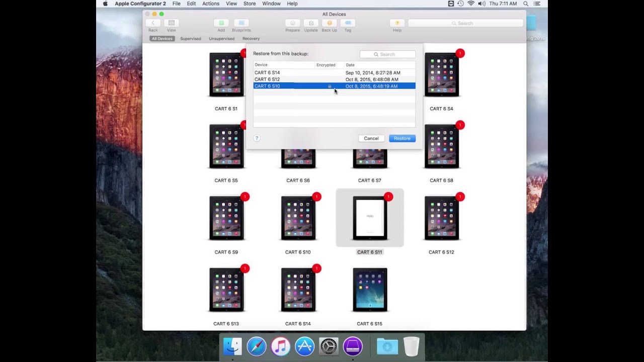The image size is (644, 362).
Task: Open the File menu
Action: 177,4
